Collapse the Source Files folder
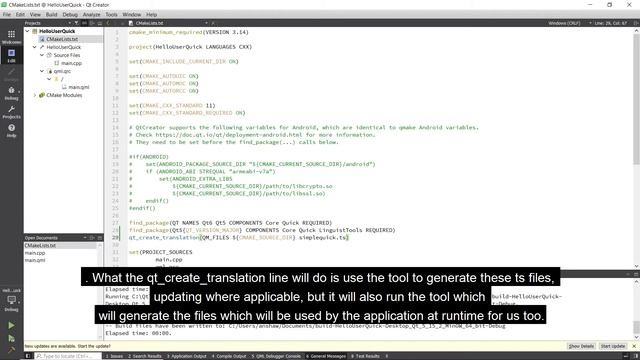Viewport: 640px width, 360px height. 42,55
